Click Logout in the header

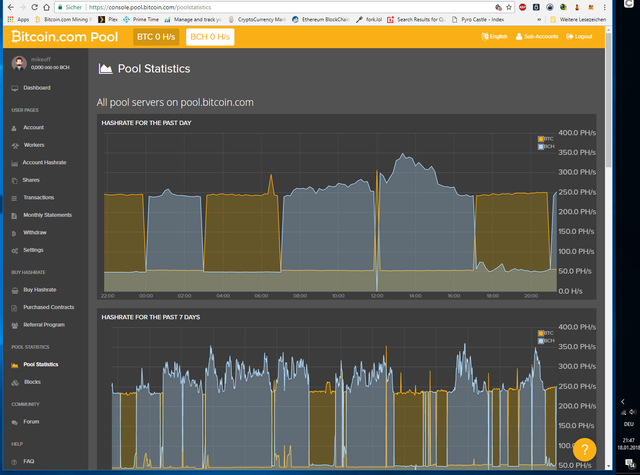(x=579, y=36)
